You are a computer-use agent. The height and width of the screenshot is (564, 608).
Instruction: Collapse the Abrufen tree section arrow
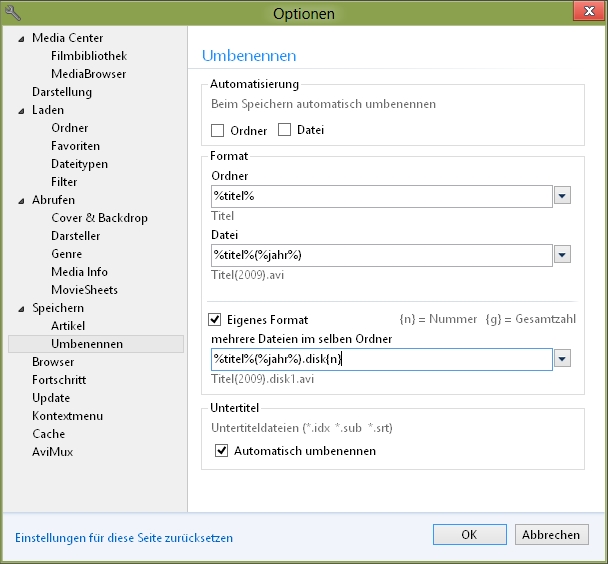[21, 201]
